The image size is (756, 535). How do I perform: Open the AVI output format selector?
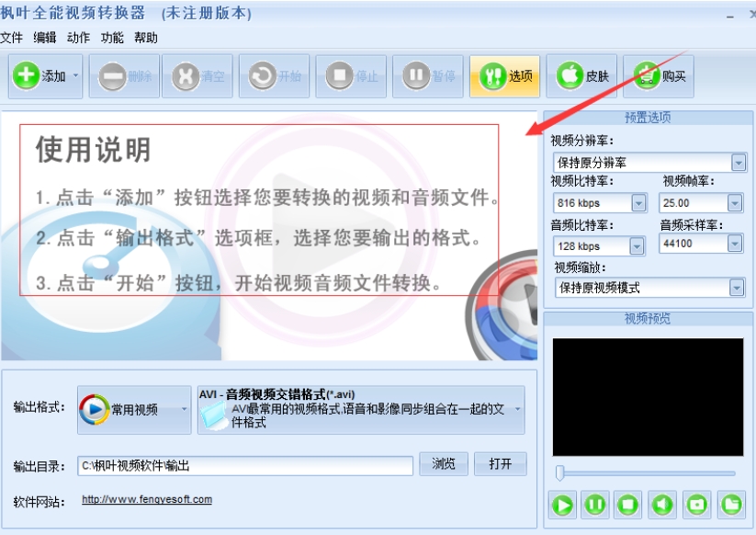tap(361, 410)
